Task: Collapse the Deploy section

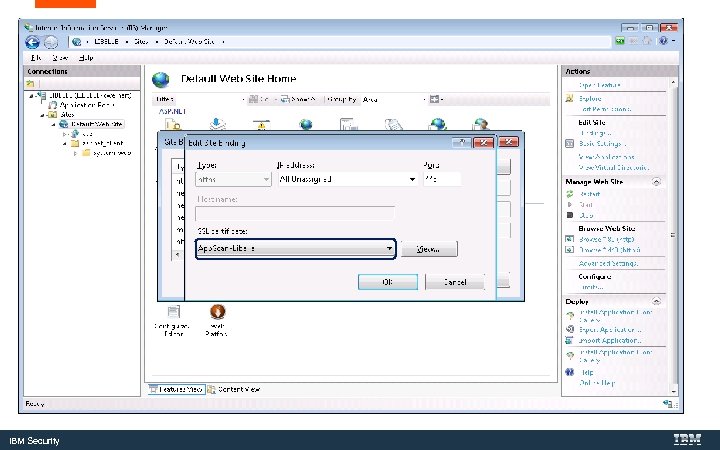Action: click(656, 301)
